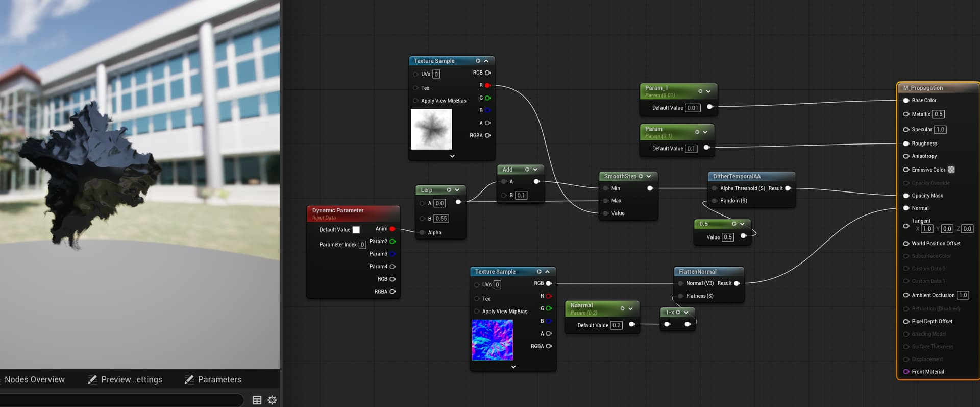Click the red R output pin on top Texture Sample

pyautogui.click(x=487, y=85)
